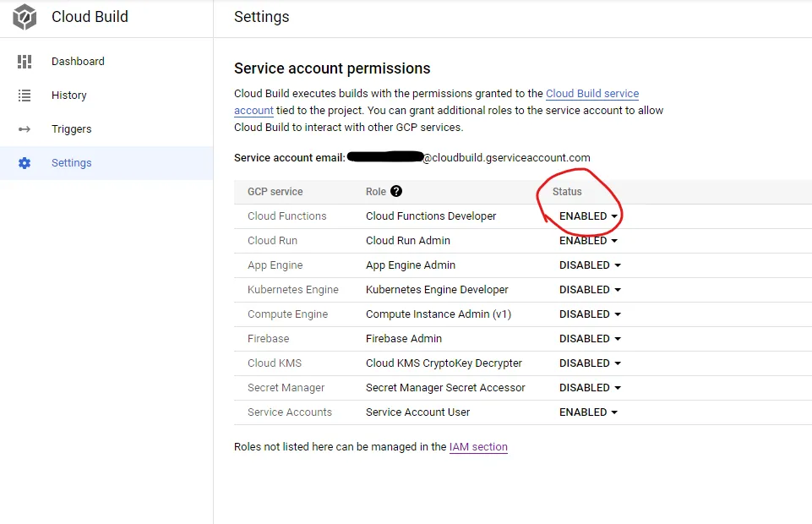Click the Role help question mark icon

click(396, 192)
